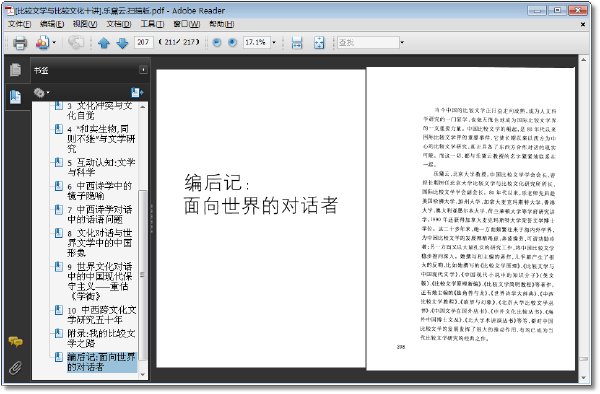Click the navigation pane splitter handle
Viewport: 600px width, 394px height.
(152, 219)
